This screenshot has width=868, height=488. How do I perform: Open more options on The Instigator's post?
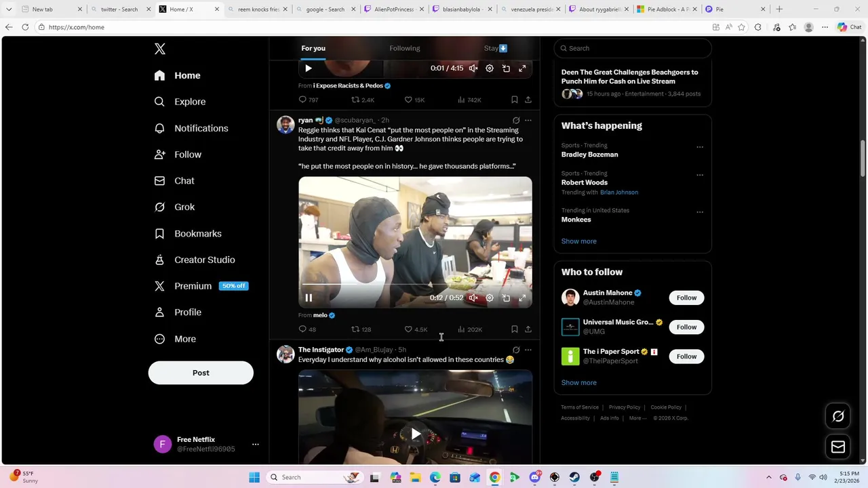point(528,350)
